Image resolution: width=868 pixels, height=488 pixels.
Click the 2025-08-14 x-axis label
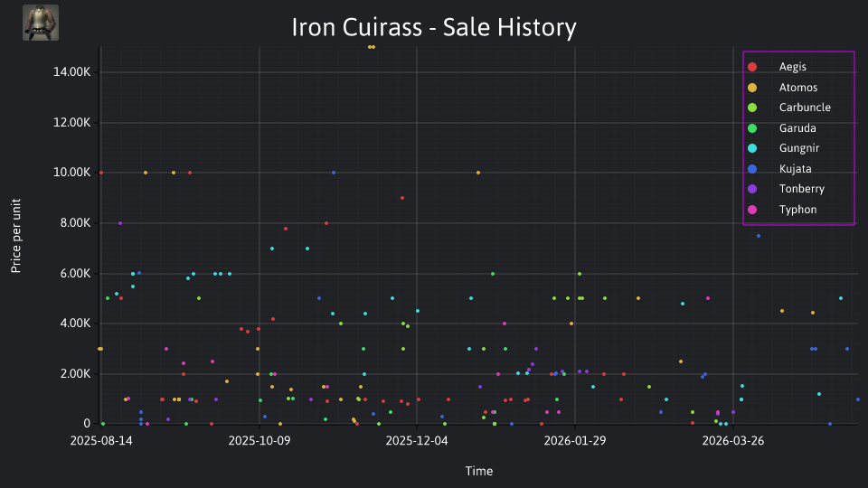(x=101, y=441)
